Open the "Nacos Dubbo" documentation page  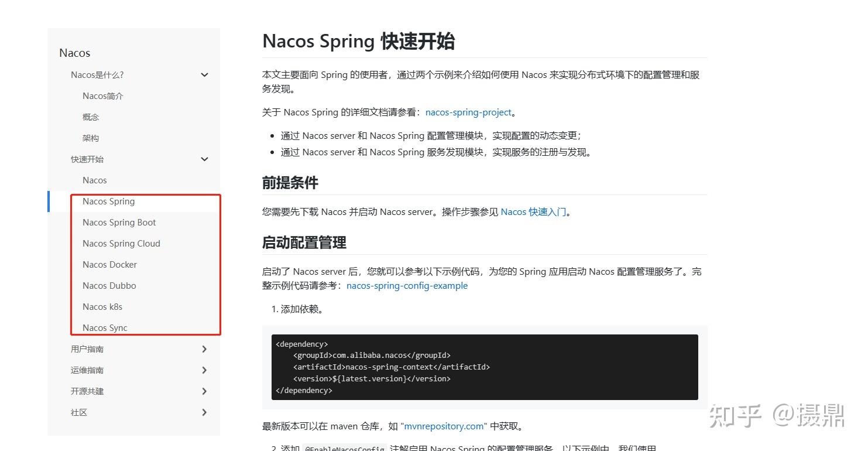(x=109, y=285)
